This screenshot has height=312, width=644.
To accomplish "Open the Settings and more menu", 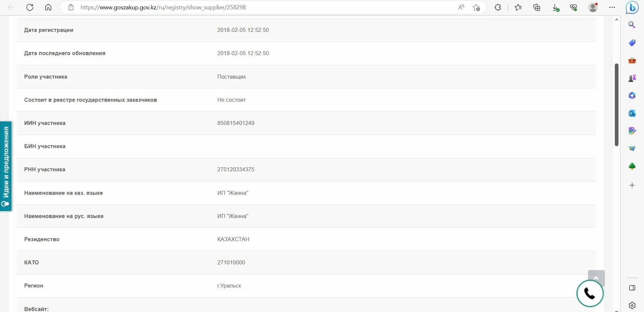I will click(612, 7).
